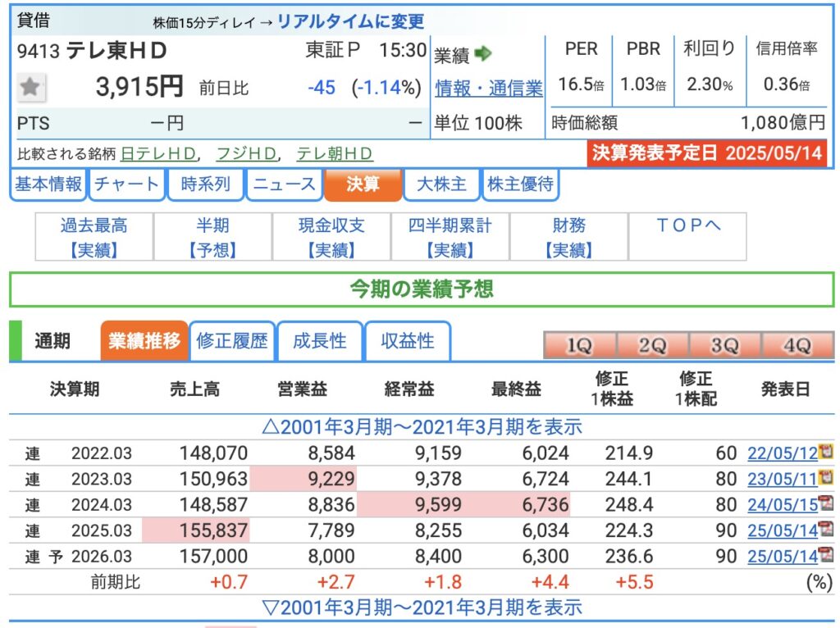Click the 決算発表予定日 2025/05/14 red banner
This screenshot has width=840, height=628.
click(707, 153)
